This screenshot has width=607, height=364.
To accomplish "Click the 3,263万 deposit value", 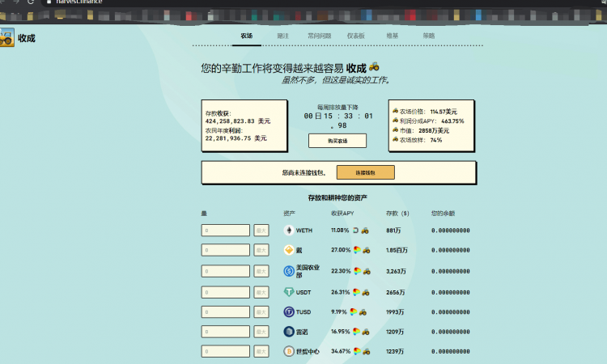I will 396,271.
